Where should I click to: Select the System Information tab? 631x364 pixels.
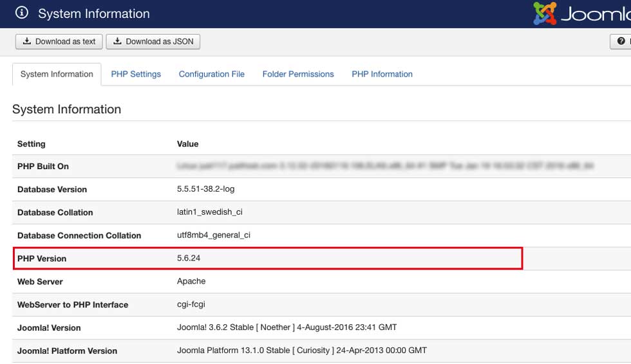coord(57,75)
